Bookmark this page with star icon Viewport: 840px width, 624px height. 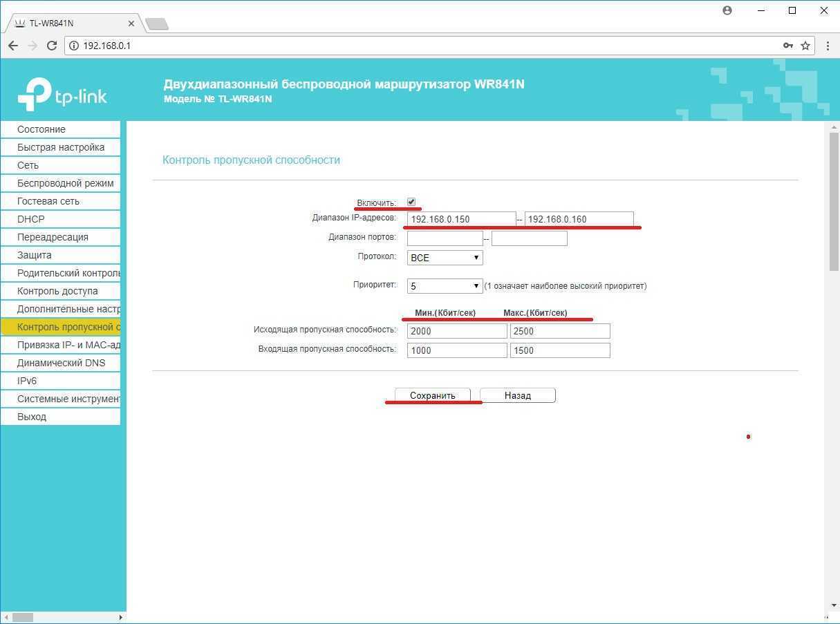pos(805,46)
